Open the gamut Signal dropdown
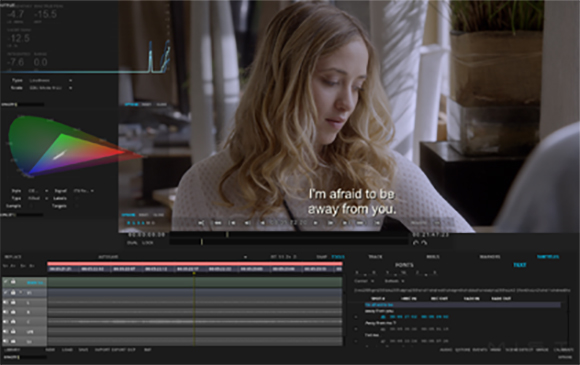The width and height of the screenshot is (580, 365). [x=84, y=191]
